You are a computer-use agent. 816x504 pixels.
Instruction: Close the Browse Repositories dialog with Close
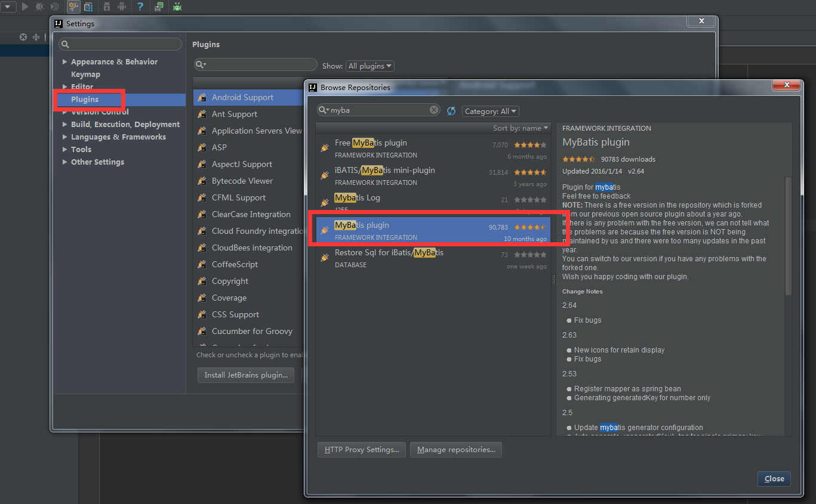[x=774, y=479]
